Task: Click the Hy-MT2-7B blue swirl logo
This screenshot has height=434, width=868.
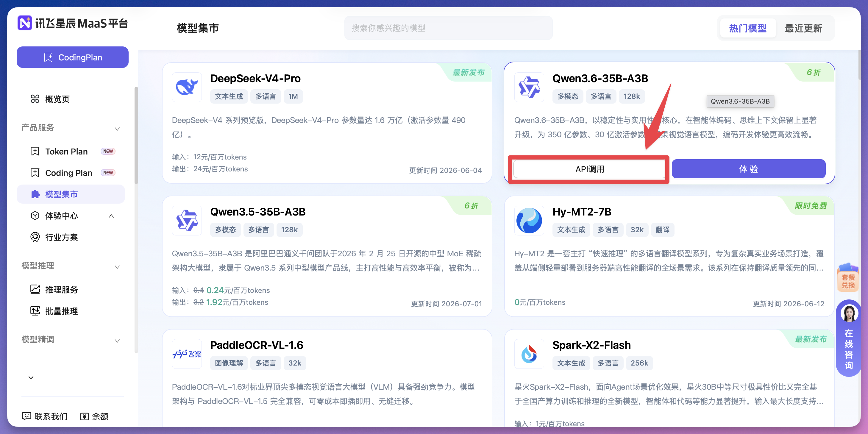Action: (529, 220)
